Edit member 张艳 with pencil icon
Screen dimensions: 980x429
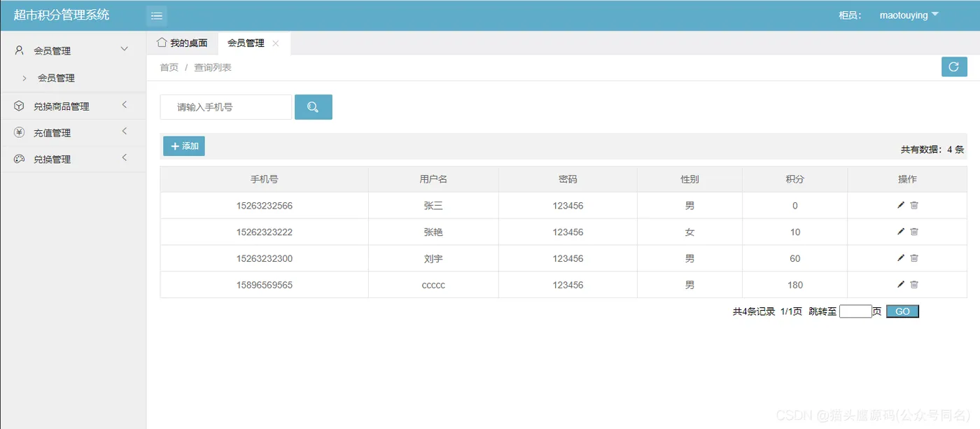click(x=901, y=232)
